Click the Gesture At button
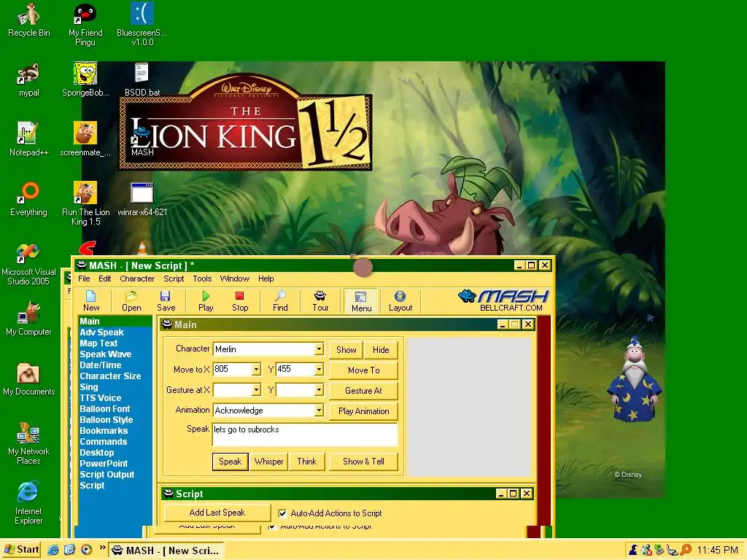This screenshot has height=560, width=747. (x=363, y=391)
